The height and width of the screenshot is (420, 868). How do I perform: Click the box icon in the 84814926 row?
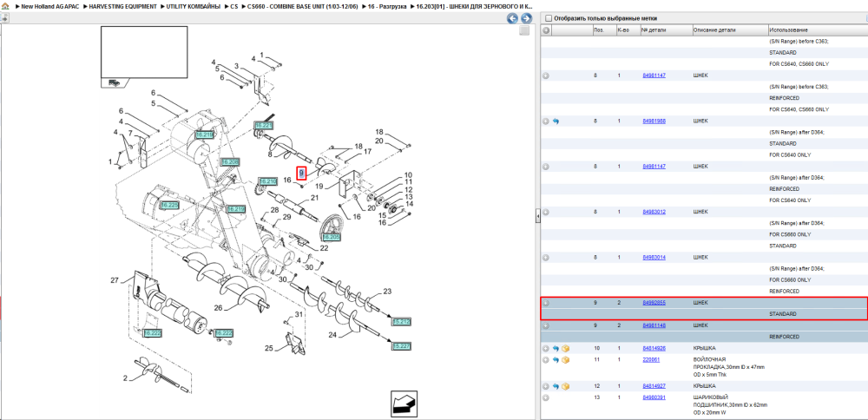[x=565, y=349]
